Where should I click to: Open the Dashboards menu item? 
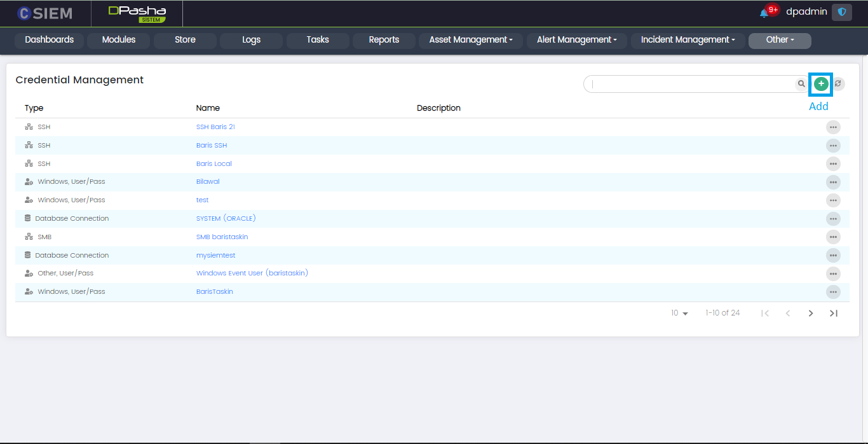50,40
